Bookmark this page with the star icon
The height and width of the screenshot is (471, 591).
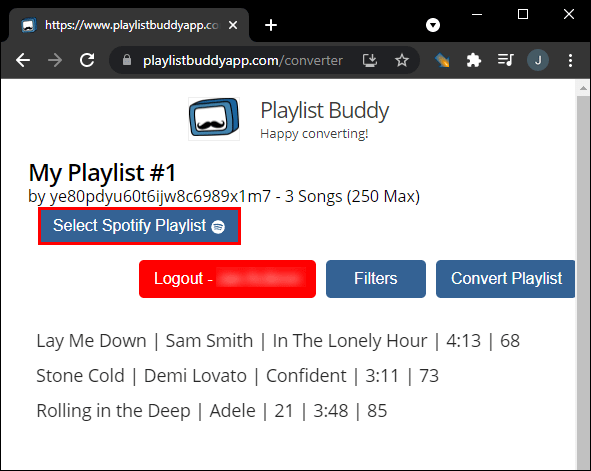(x=402, y=60)
